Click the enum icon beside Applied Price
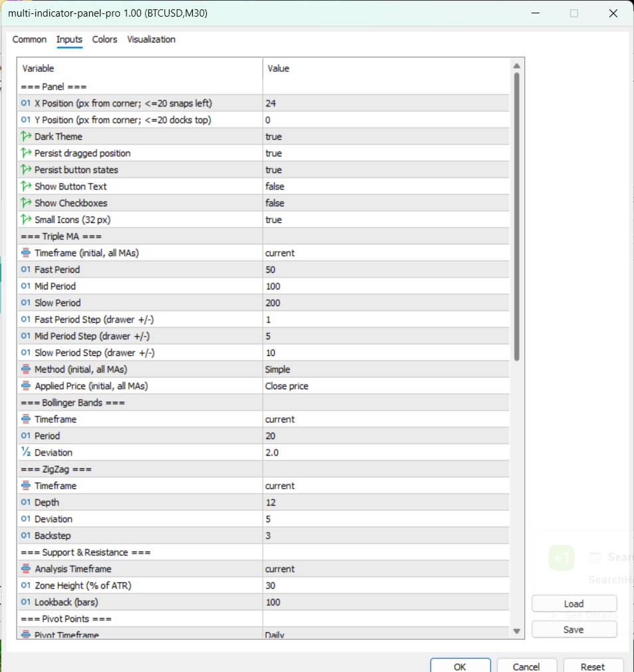Viewport: 634px width, 672px height. pyautogui.click(x=26, y=386)
